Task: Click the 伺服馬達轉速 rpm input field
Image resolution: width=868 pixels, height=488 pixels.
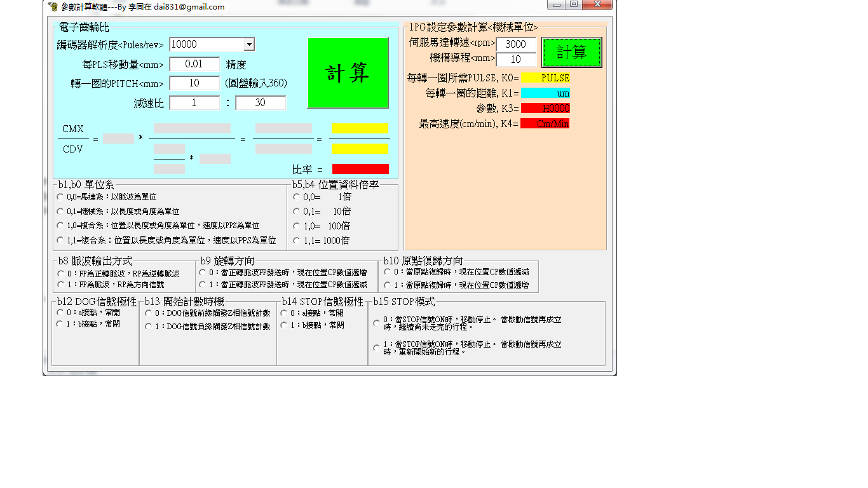Action: tap(515, 44)
